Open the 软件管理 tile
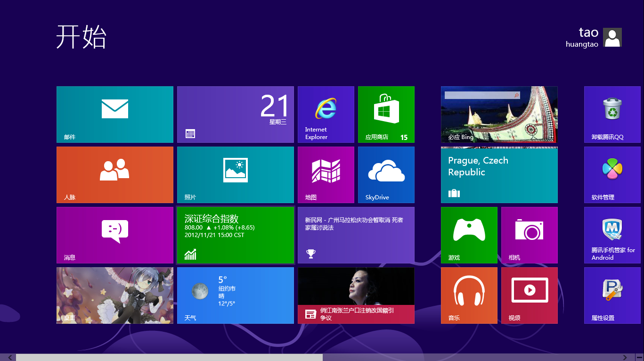This screenshot has height=361, width=644. (612, 175)
